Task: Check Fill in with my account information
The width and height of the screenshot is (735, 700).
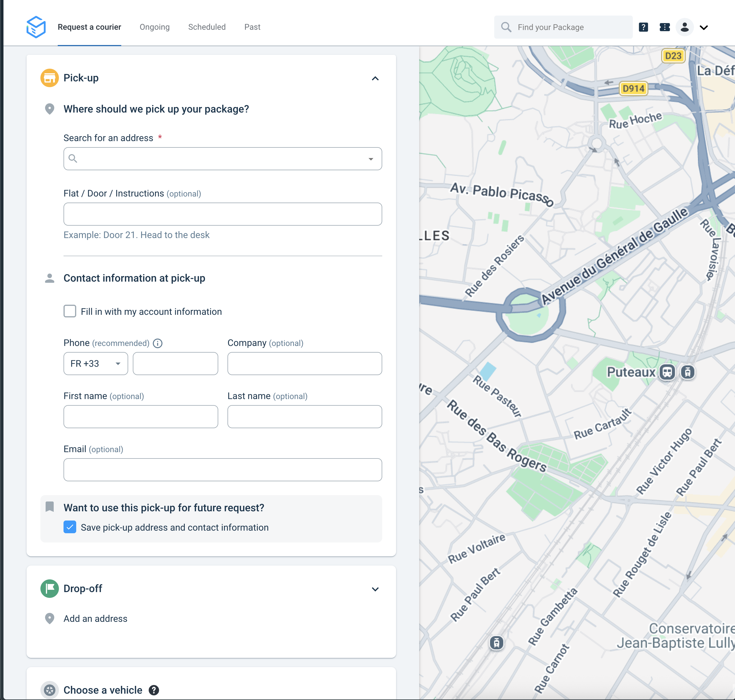Action: point(70,311)
